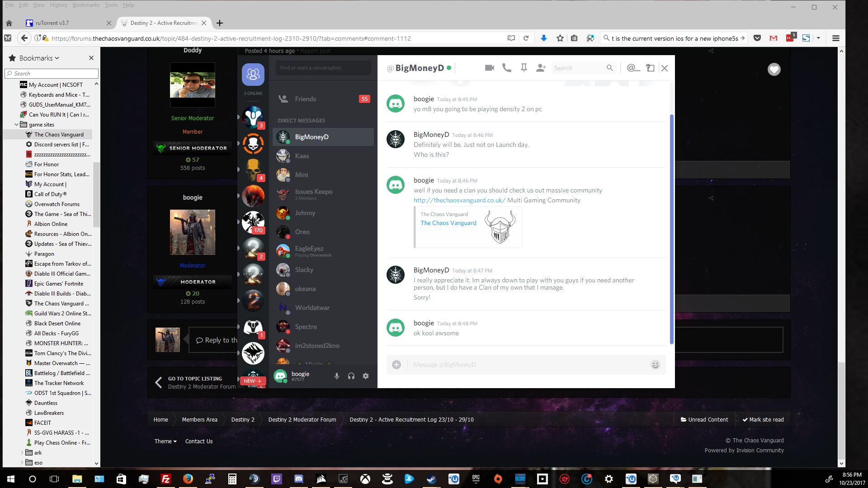Screen dimensions: 868x488
Task: Mute the Discord microphone
Action: click(x=336, y=376)
